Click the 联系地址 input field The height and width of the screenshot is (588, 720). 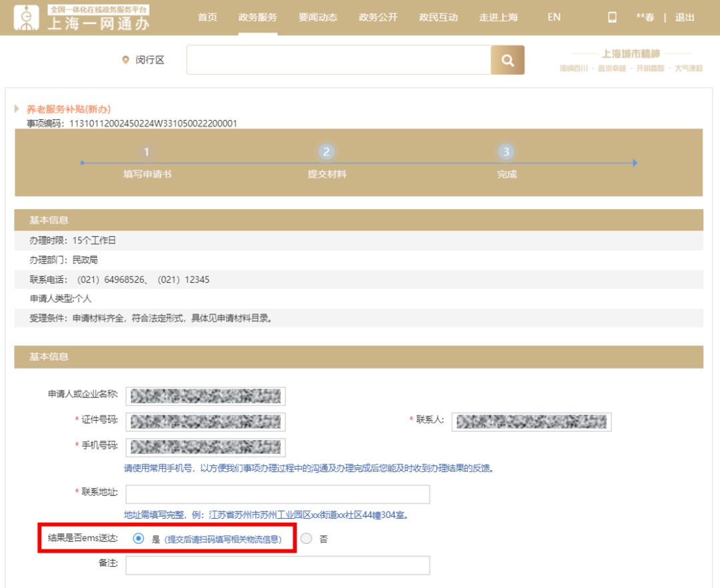[277, 494]
